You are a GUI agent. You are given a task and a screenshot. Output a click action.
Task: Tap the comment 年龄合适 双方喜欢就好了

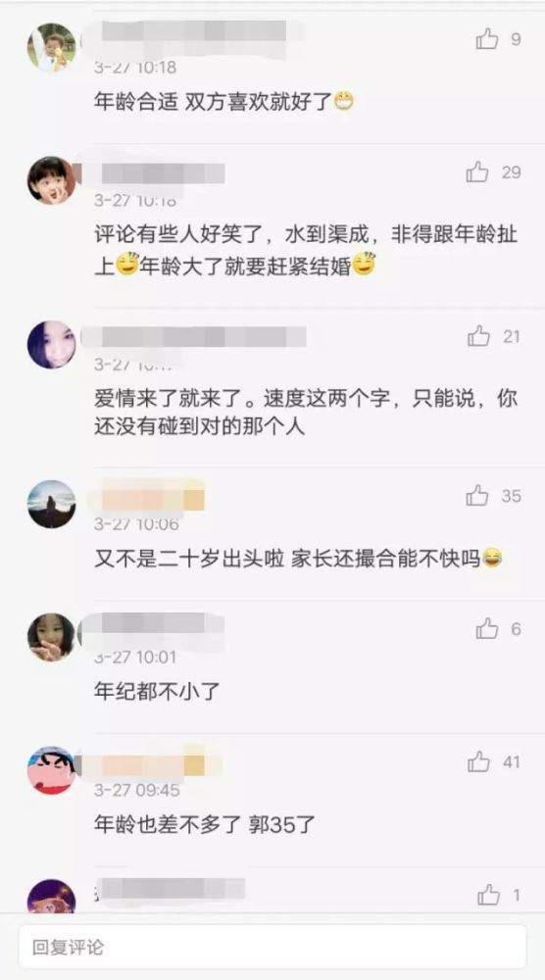coord(223,101)
